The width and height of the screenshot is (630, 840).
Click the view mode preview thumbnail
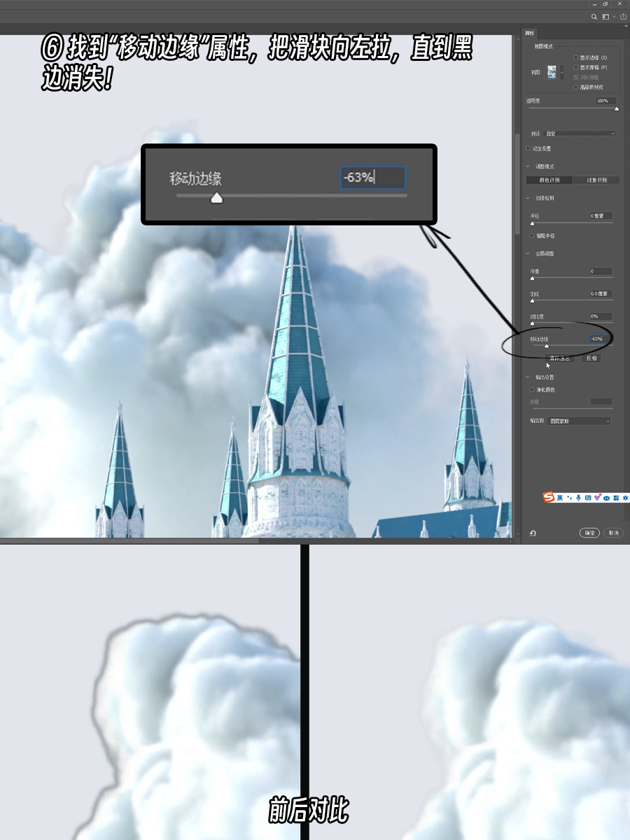point(552,72)
